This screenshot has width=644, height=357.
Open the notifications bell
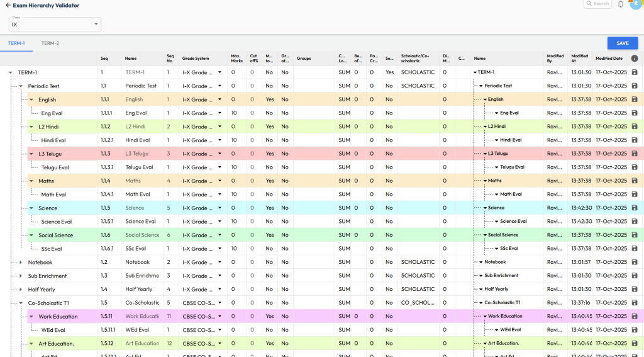coord(621,4)
